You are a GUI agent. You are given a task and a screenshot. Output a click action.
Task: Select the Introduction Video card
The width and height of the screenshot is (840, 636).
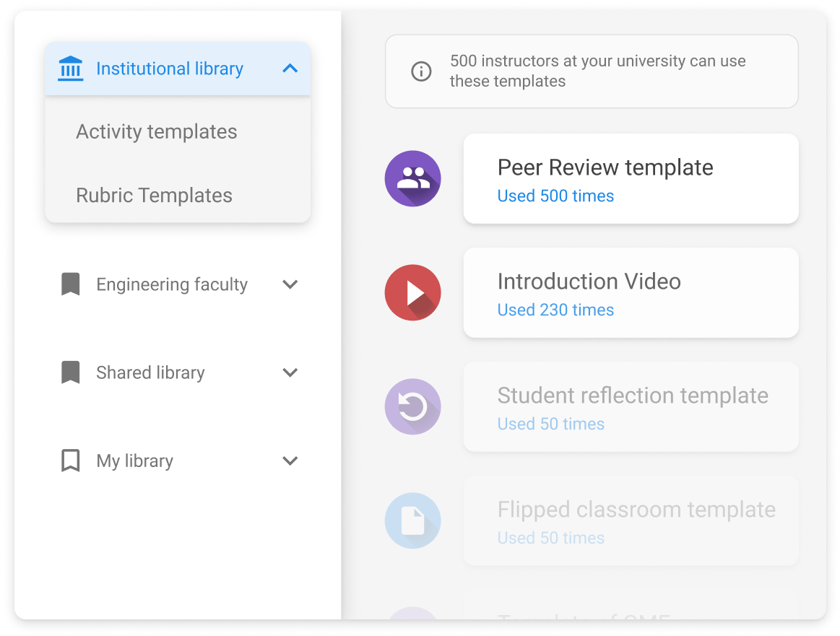[x=631, y=292]
